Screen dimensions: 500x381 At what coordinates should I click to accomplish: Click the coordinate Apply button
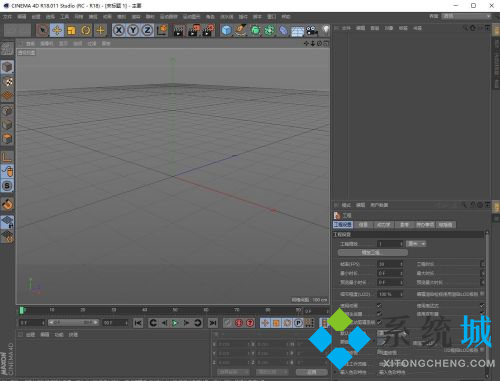tap(311, 372)
